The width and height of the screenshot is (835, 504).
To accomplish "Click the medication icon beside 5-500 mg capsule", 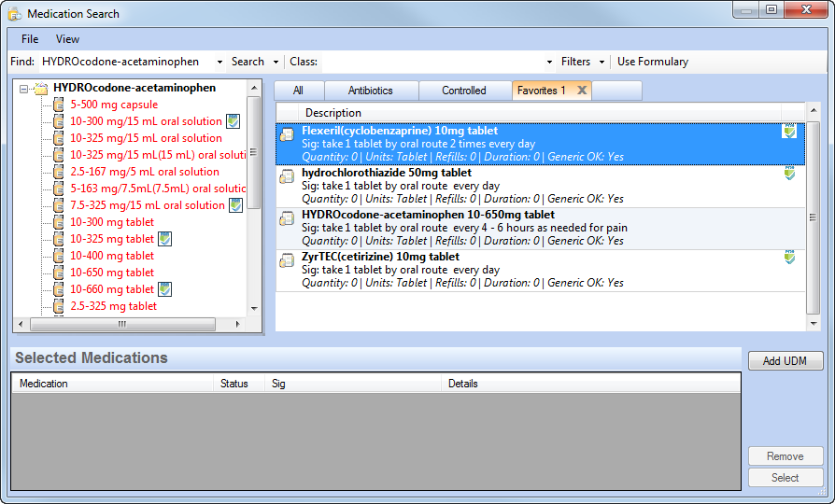I will point(59,105).
